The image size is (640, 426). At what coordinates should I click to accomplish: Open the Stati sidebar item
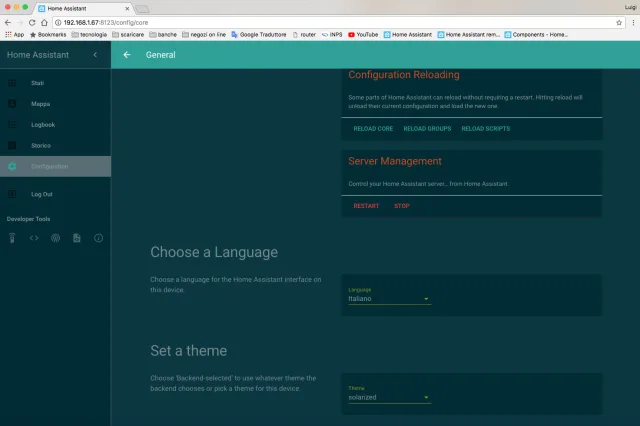pos(37,83)
